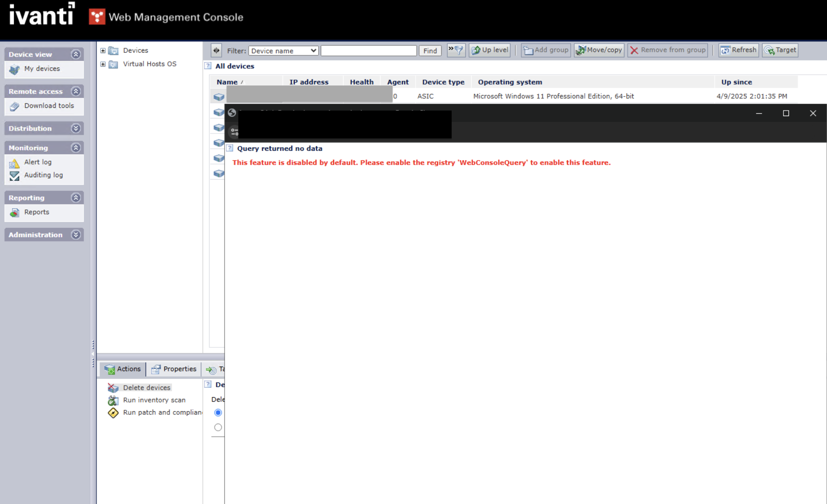Open the Auditing log

[43, 175]
